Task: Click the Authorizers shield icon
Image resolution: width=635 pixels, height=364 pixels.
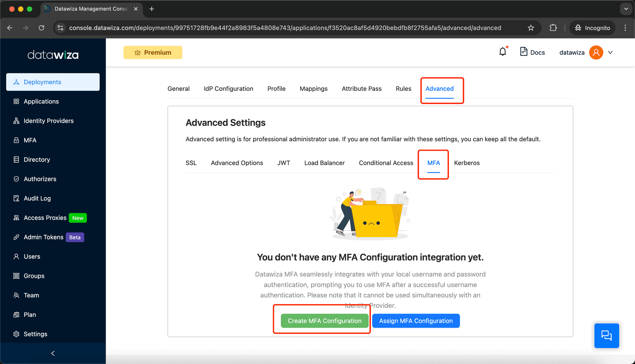Action: (16, 179)
